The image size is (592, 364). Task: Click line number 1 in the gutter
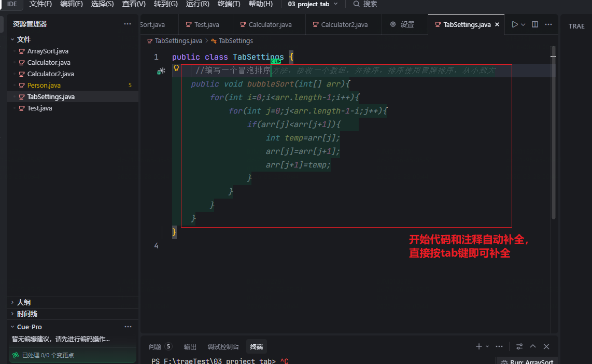(x=156, y=57)
